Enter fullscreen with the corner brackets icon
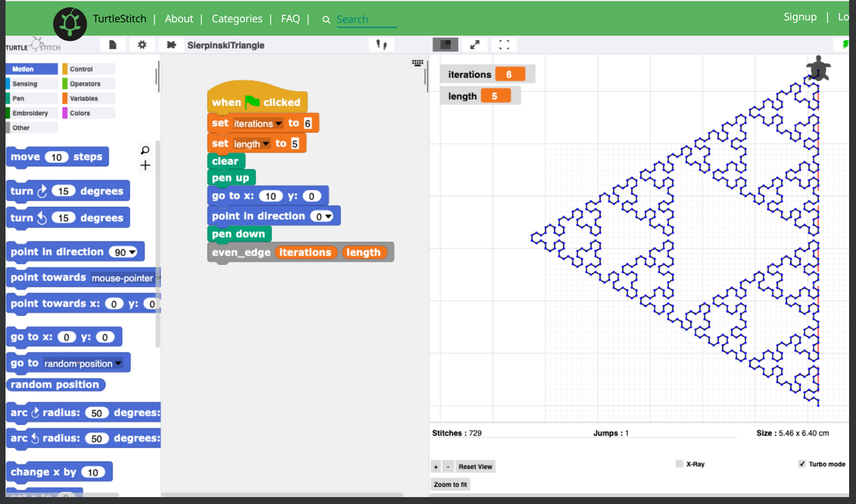This screenshot has height=504, width=856. click(504, 45)
